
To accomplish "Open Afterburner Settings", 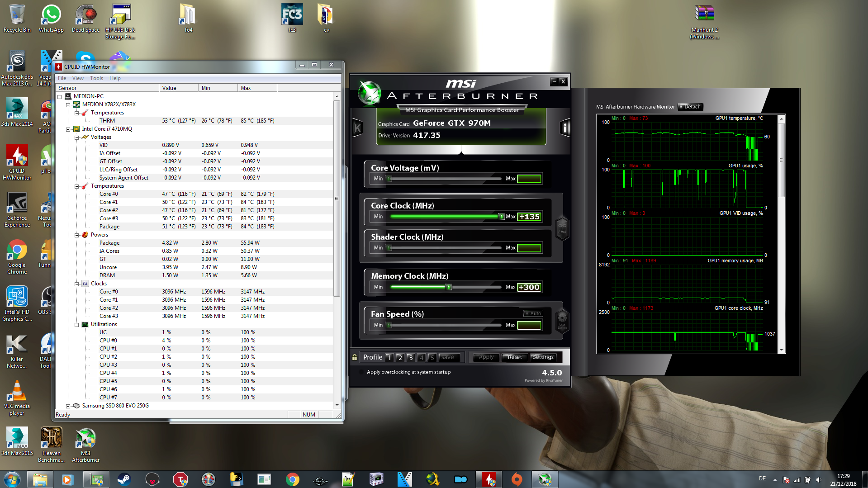I will click(x=543, y=357).
